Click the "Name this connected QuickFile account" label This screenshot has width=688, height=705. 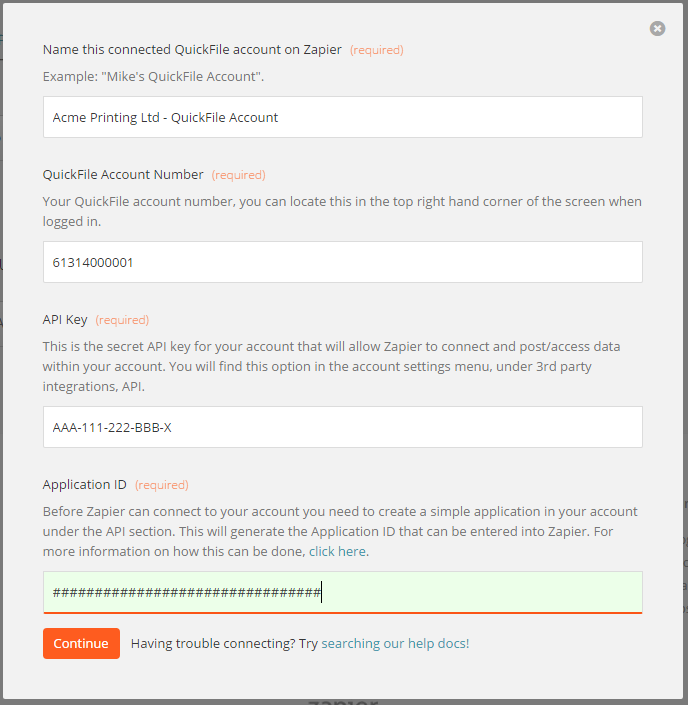click(192, 49)
